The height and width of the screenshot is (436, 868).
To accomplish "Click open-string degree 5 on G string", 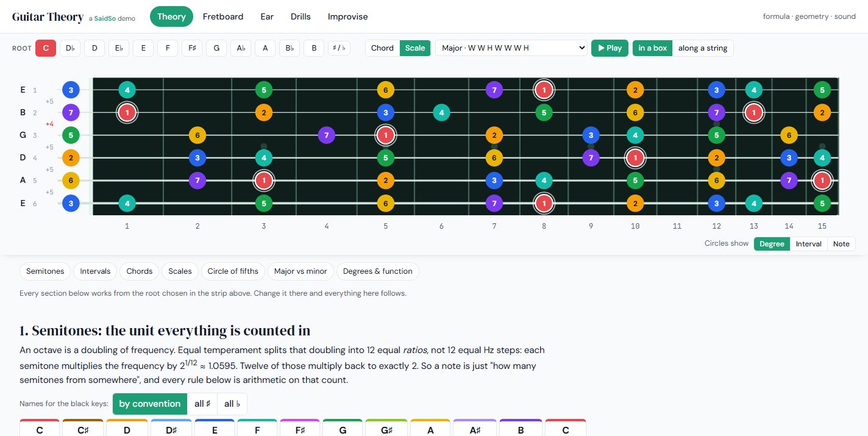I will (71, 135).
